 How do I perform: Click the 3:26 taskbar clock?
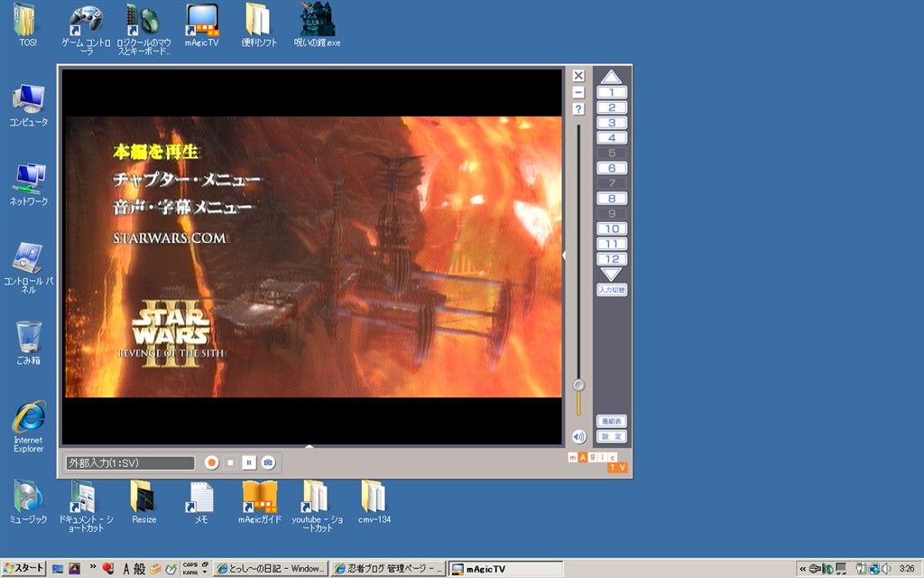pos(907,569)
